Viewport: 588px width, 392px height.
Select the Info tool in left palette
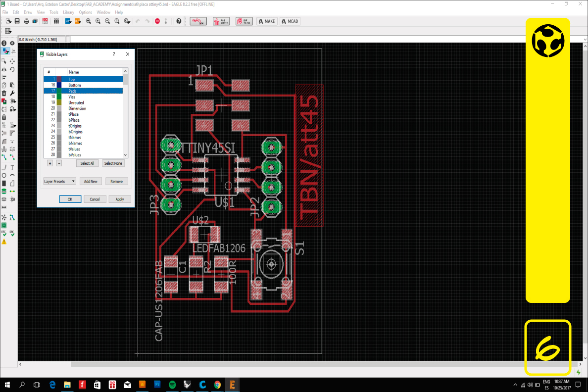[4, 43]
